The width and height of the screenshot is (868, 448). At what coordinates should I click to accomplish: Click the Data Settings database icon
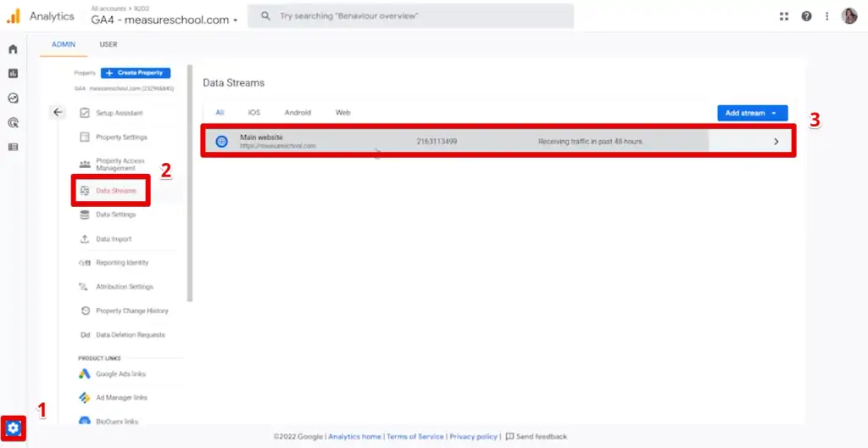click(x=85, y=215)
